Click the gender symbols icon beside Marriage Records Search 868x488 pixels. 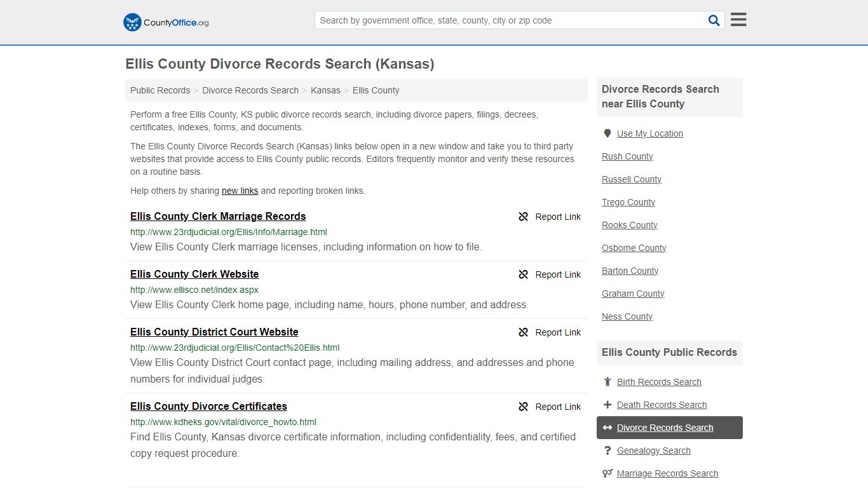tap(607, 473)
